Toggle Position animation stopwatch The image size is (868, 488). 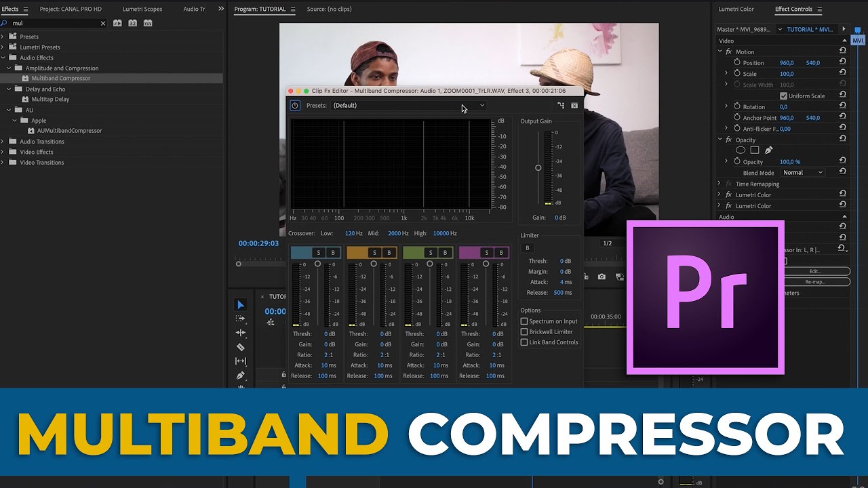[x=737, y=62]
